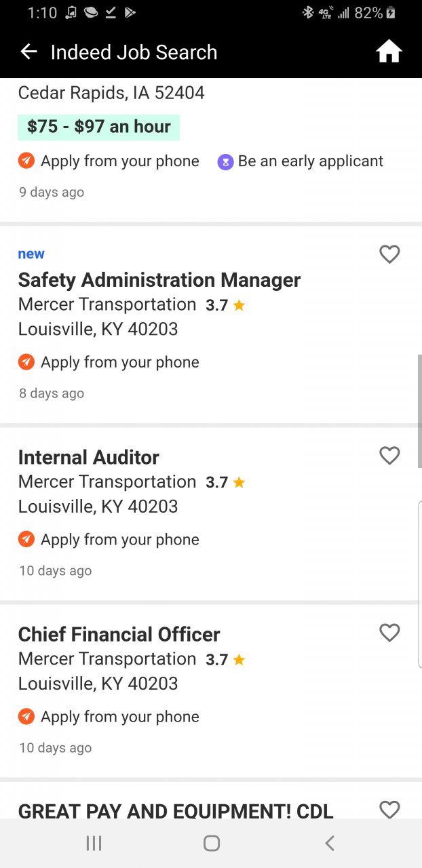This screenshot has height=868, width=422.
Task: Tap apply-from-phone icon on Cedar Rapids job
Action: 26,161
